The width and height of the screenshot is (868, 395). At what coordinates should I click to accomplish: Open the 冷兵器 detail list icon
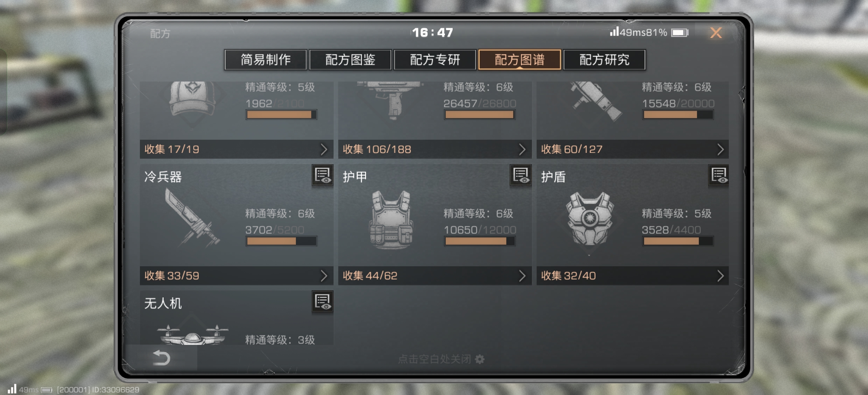(322, 176)
